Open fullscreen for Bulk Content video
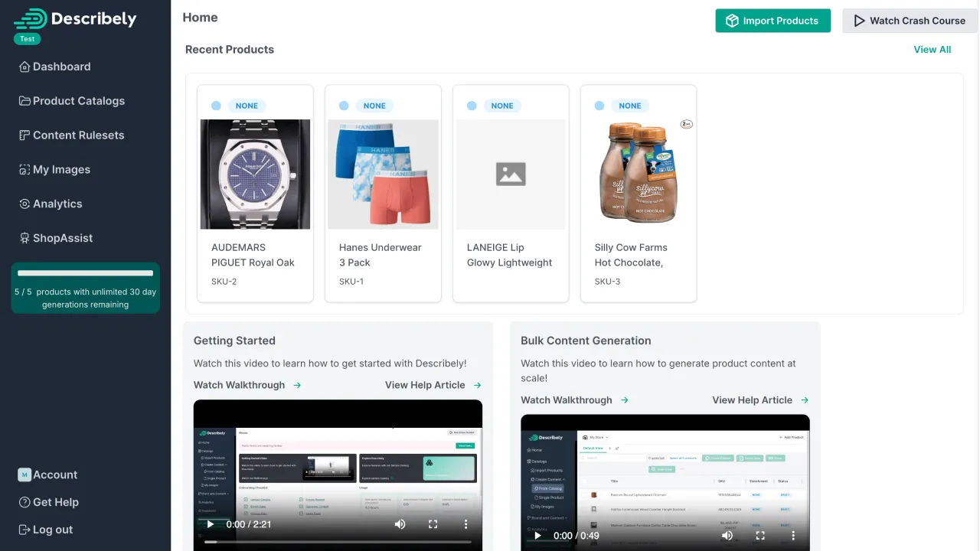 (760, 536)
